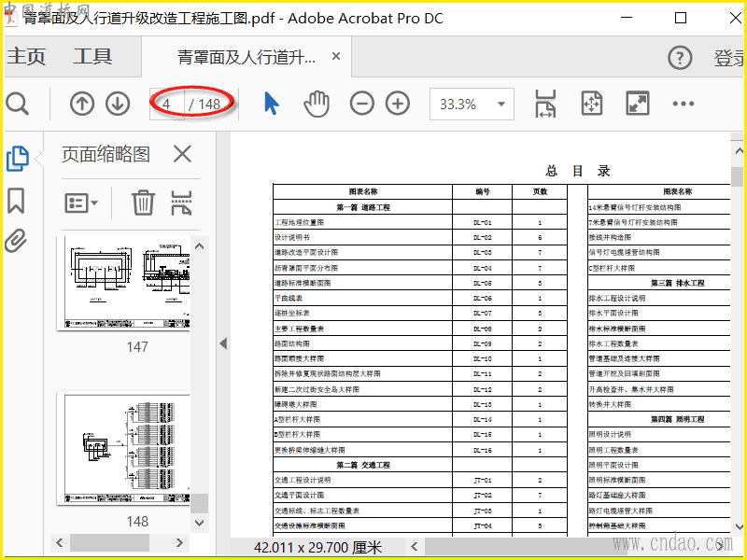Open the bookmarks panel icon
The width and height of the screenshot is (747, 560).
(x=16, y=201)
